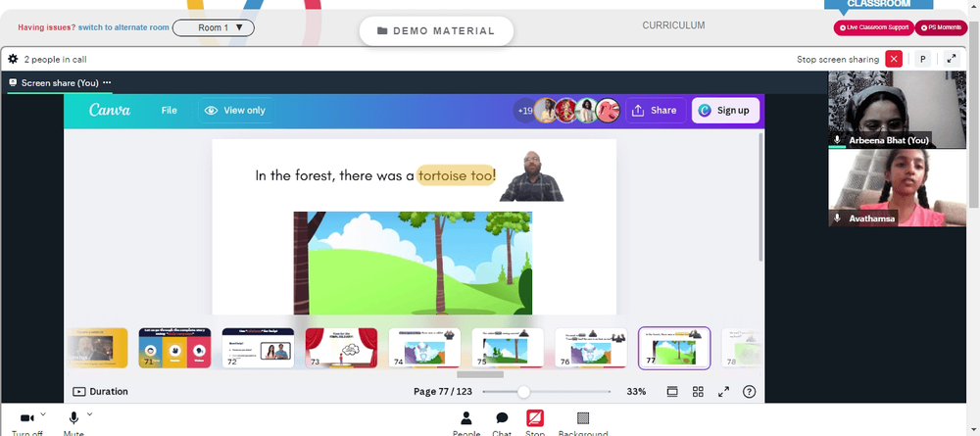Open microphone options chevron
This screenshot has width=980, height=436.
pyautogui.click(x=89, y=413)
